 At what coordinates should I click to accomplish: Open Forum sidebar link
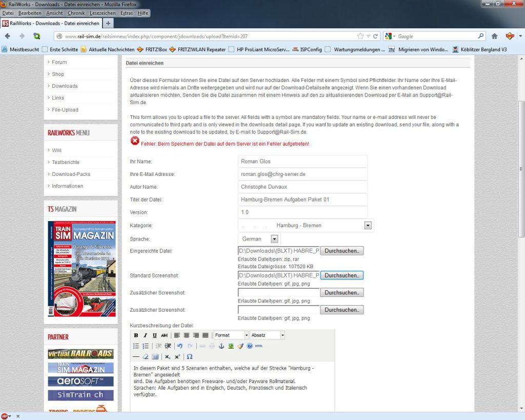[x=59, y=62]
